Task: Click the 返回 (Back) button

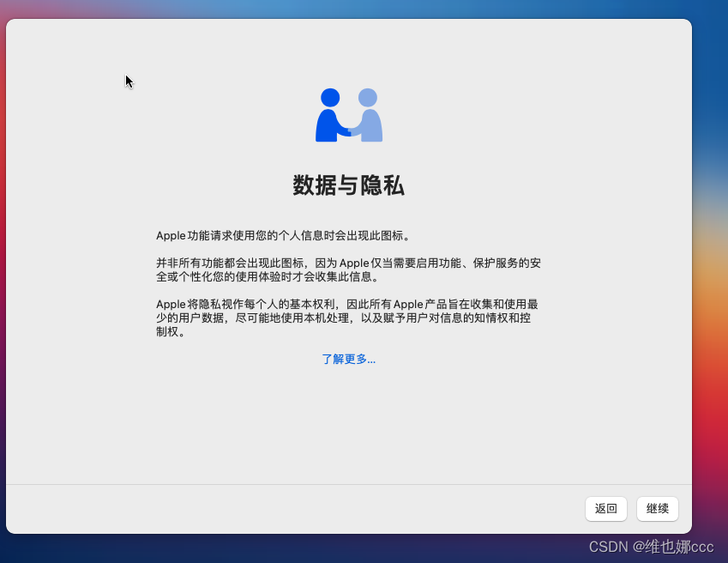Action: (606, 509)
